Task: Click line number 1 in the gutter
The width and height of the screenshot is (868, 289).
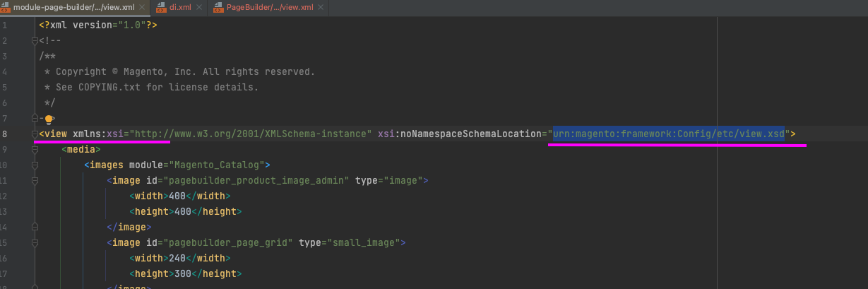Action: pos(5,25)
